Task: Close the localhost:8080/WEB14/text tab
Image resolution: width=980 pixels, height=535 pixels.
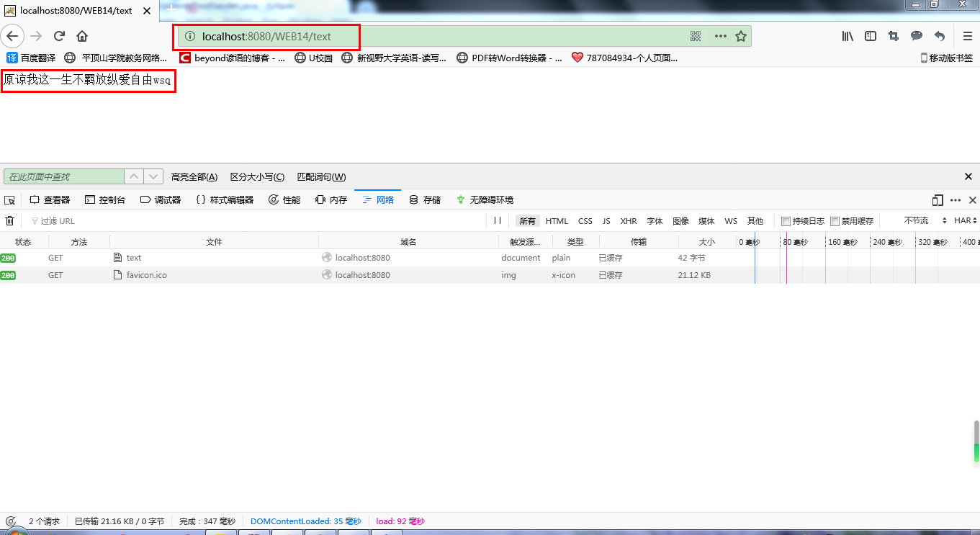Action: point(147,11)
